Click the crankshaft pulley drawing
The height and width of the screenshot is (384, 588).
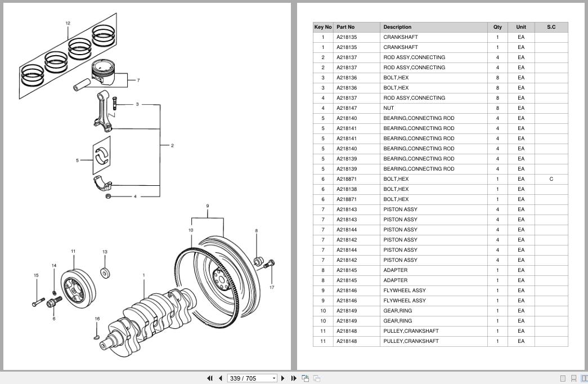pyautogui.click(x=78, y=290)
